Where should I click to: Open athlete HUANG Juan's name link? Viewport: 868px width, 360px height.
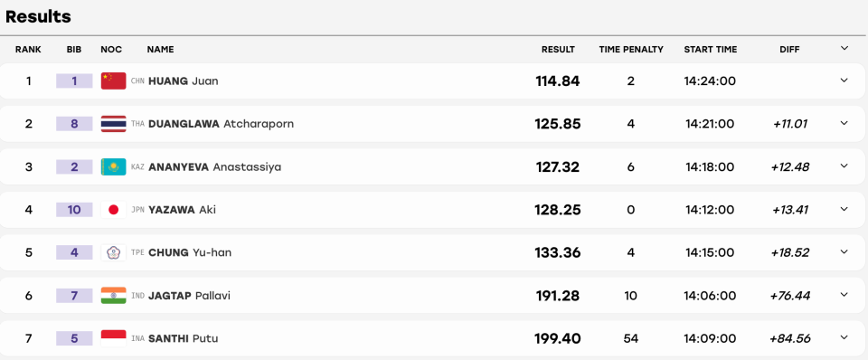tap(184, 81)
